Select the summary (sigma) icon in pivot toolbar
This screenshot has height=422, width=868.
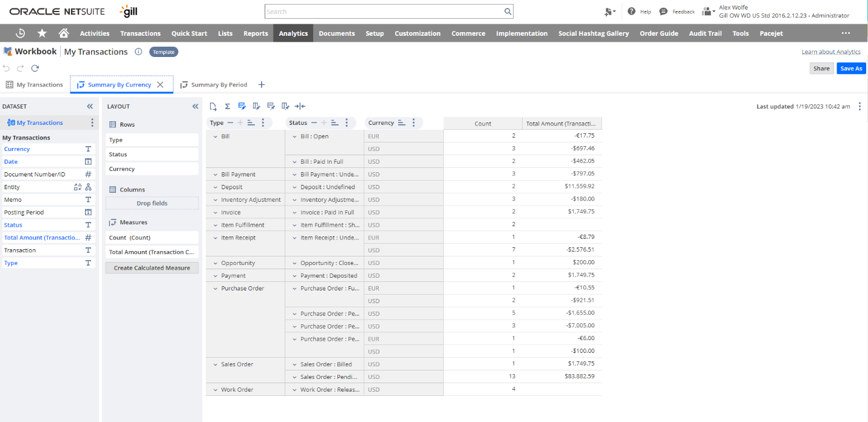227,106
